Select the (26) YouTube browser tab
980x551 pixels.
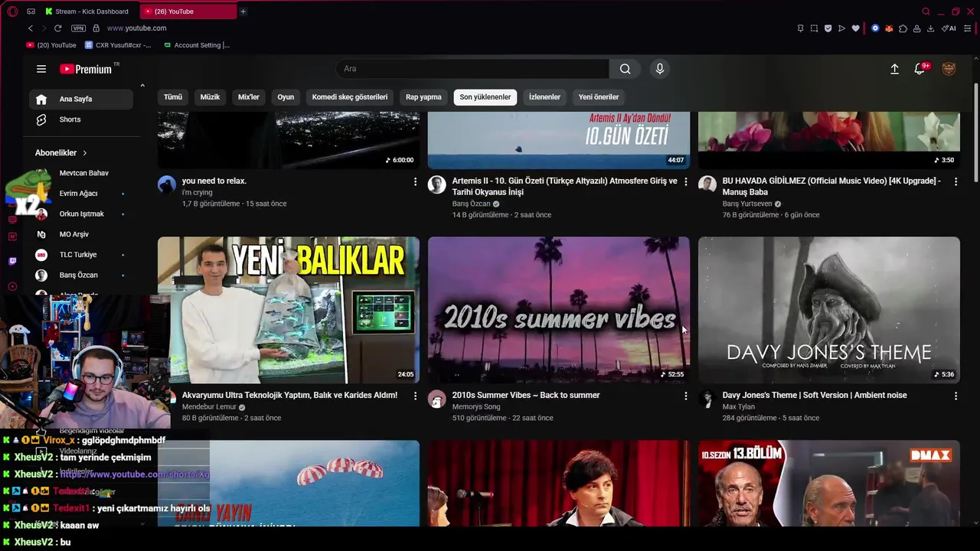click(x=188, y=11)
